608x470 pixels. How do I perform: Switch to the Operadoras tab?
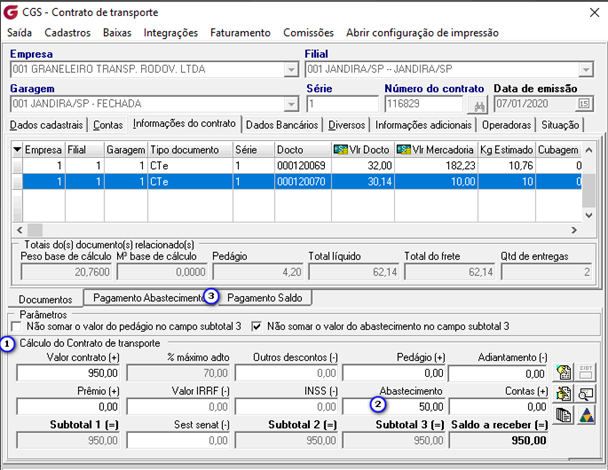(506, 125)
